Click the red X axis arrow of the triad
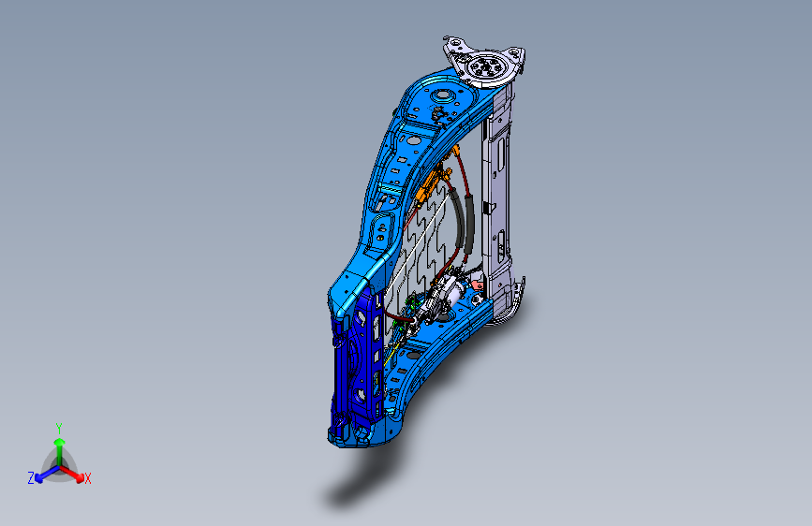Screen dimensions: 812x526 pos(72,474)
